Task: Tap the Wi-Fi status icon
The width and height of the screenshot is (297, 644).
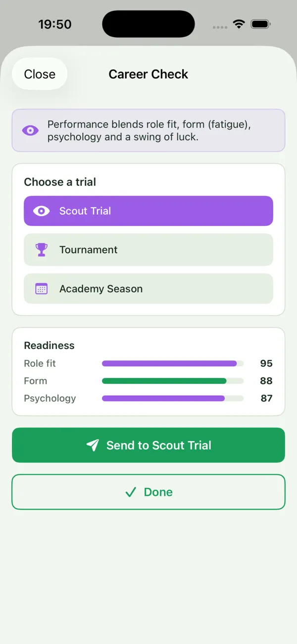Action: [239, 24]
